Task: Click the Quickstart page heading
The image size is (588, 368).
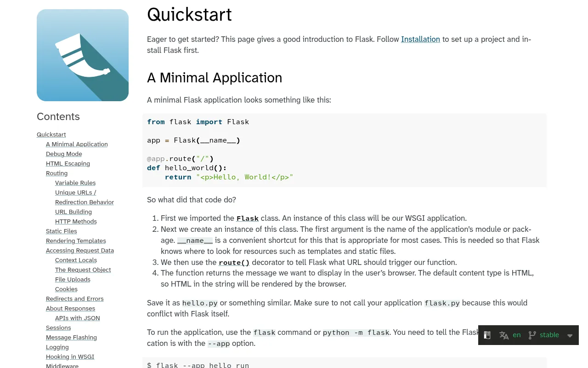Action: (x=189, y=15)
